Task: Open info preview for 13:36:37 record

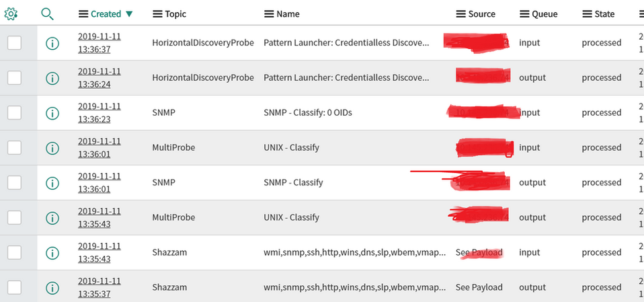Action: click(x=52, y=43)
